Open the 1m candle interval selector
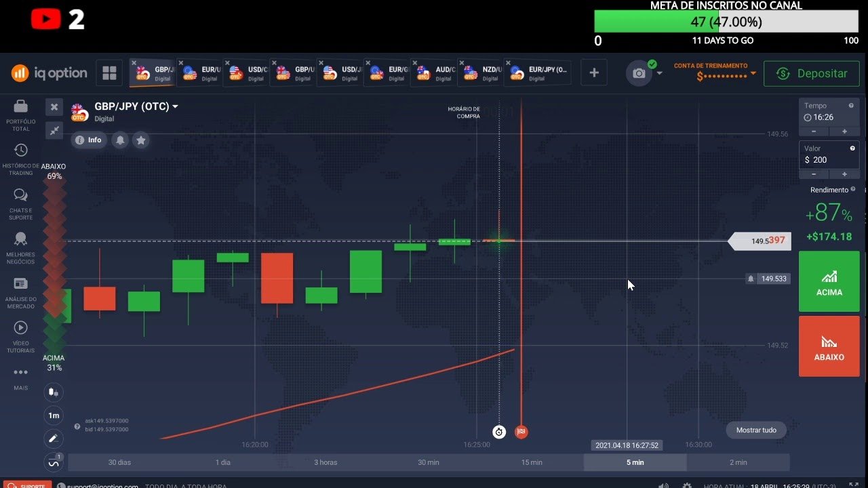 click(x=54, y=415)
